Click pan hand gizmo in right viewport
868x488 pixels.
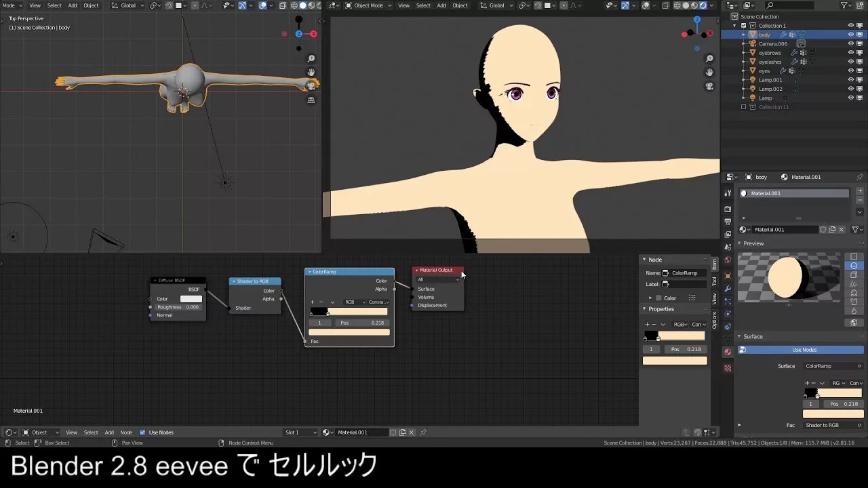[710, 73]
